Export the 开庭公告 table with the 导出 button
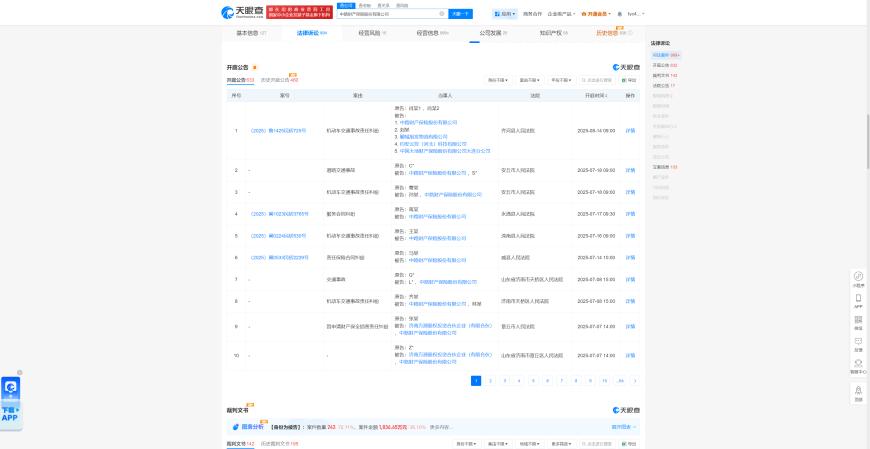The height and width of the screenshot is (449, 870). (629, 80)
